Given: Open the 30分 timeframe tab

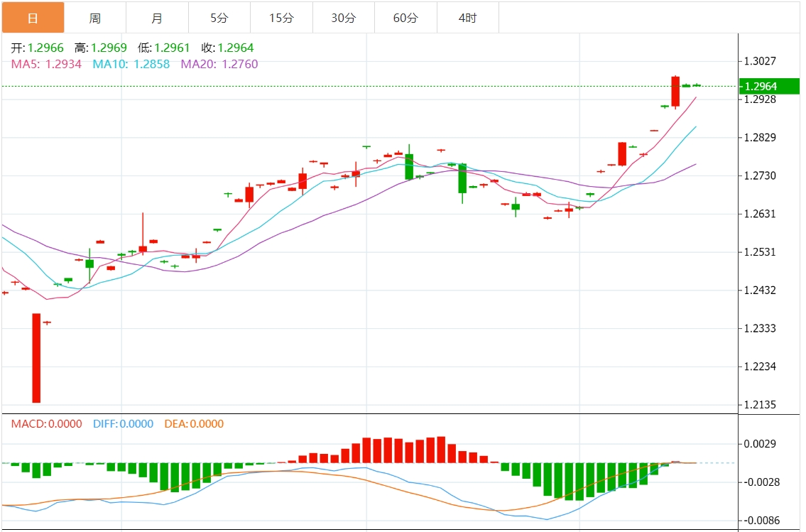Looking at the screenshot, I should pyautogui.click(x=344, y=18).
